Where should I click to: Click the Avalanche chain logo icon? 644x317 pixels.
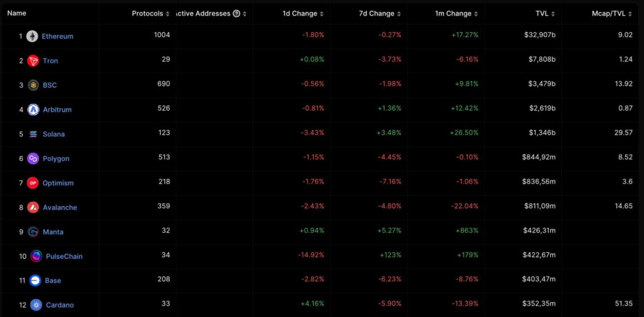(x=33, y=208)
